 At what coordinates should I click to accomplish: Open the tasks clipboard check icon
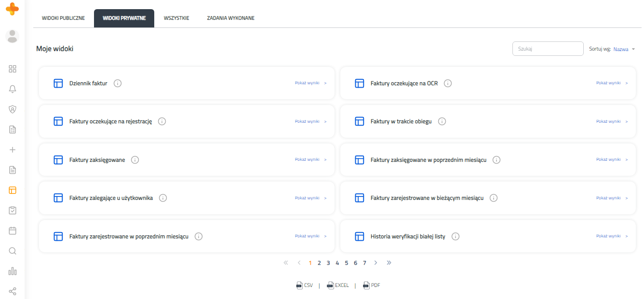pos(13,210)
